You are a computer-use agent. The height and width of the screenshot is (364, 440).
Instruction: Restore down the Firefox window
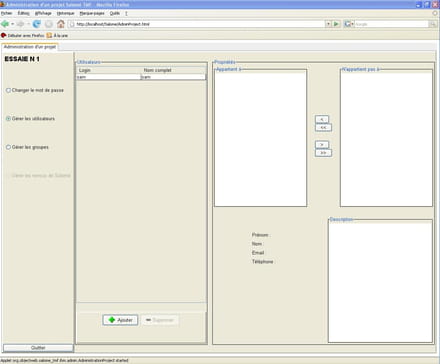click(427, 5)
